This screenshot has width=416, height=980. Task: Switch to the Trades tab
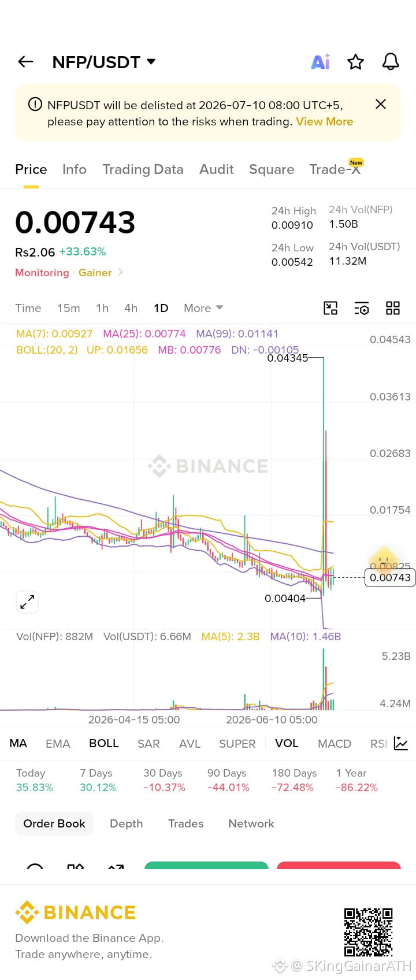(186, 823)
